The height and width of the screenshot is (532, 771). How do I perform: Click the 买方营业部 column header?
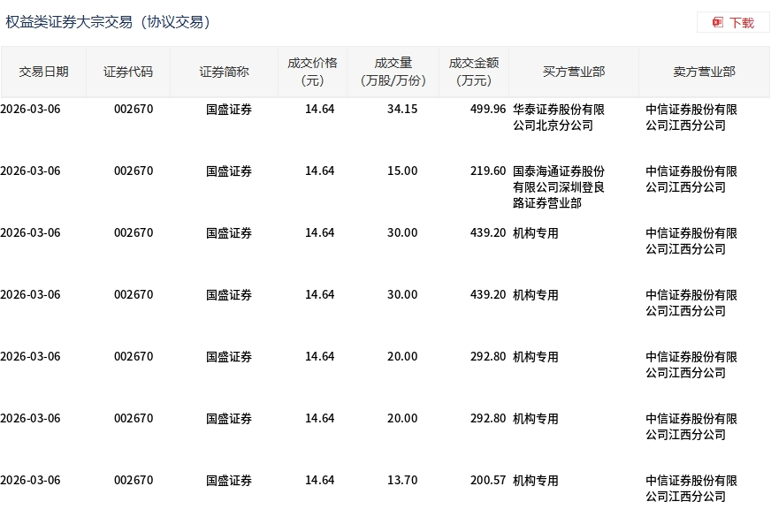574,72
